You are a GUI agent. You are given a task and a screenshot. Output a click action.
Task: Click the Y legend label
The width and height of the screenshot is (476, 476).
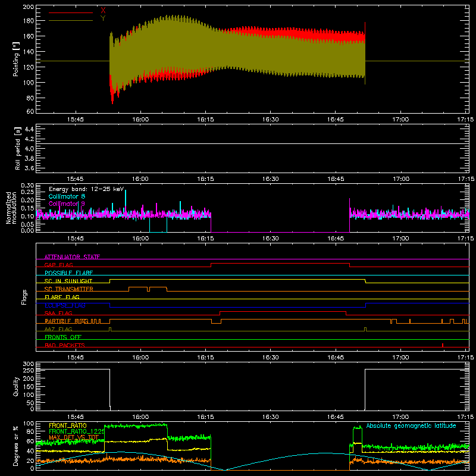click(103, 18)
